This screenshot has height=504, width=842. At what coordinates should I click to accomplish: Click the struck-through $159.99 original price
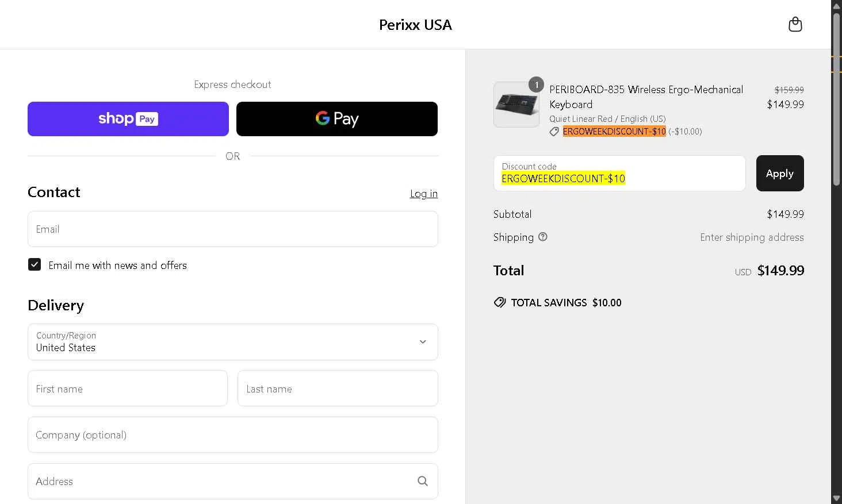coord(789,90)
